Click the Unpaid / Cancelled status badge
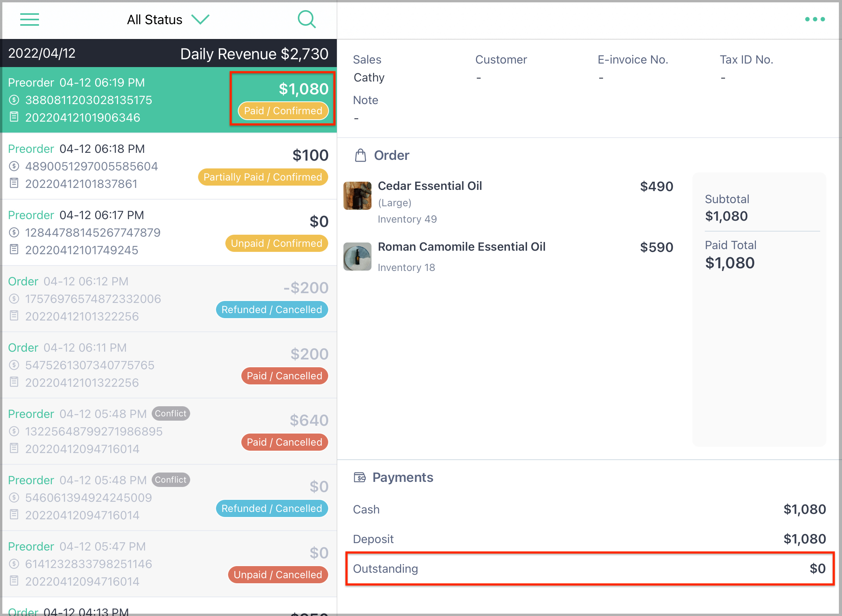 pyautogui.click(x=278, y=575)
